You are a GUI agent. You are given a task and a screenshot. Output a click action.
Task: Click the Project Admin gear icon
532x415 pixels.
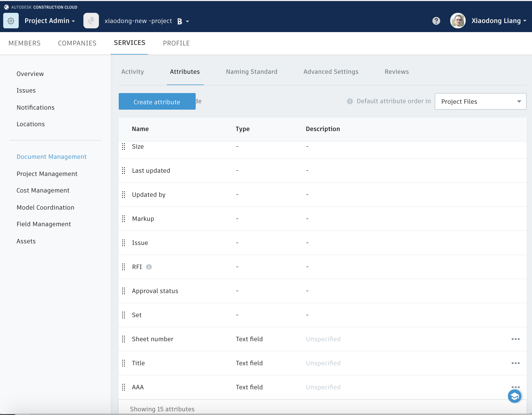[11, 21]
